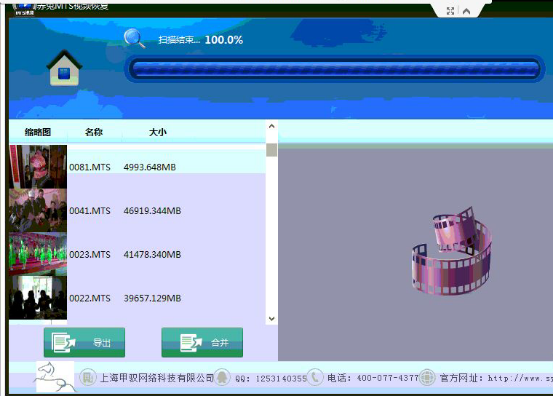Click the scrollbar down arrow
Screen dimensions: 554x396
(271, 319)
